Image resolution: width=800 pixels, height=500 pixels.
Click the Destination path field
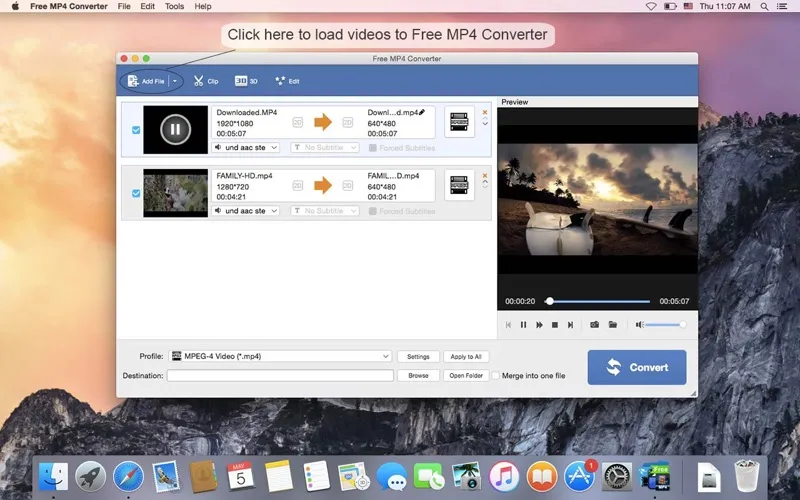[280, 376]
